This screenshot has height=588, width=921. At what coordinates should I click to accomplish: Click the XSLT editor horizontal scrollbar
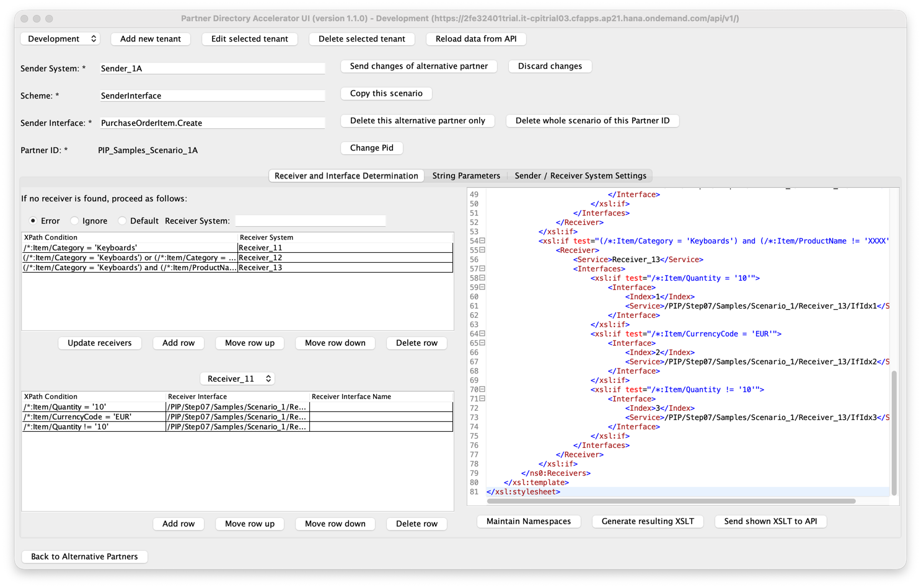[x=671, y=501]
